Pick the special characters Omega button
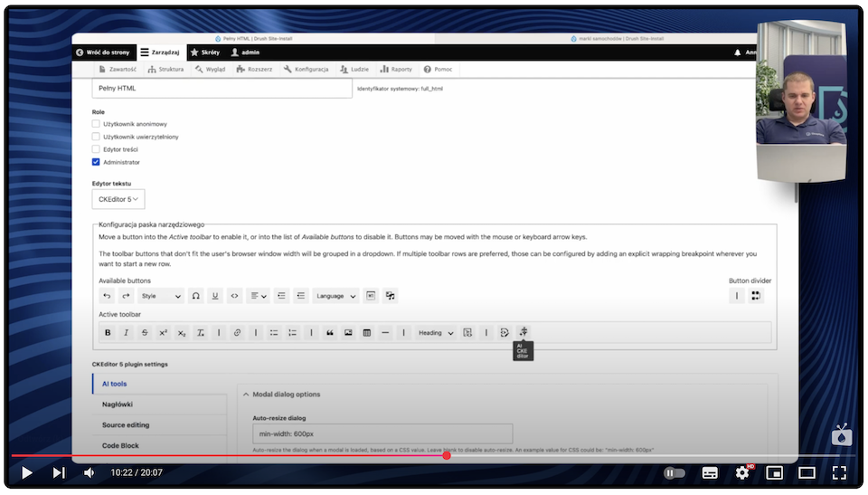 tap(195, 296)
